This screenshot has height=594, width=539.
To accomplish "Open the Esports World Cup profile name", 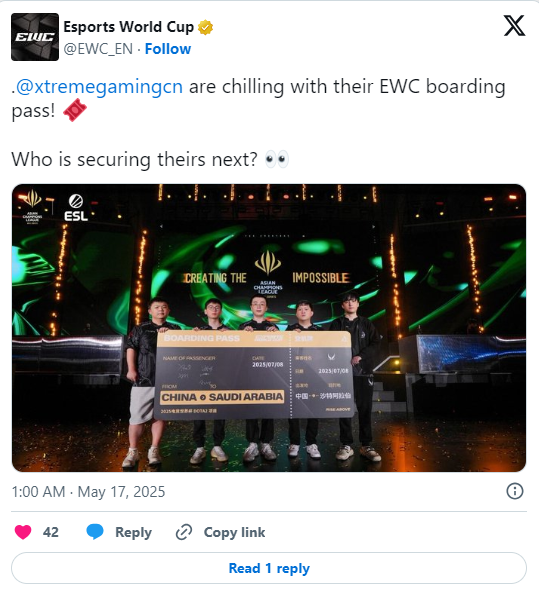I will tap(128, 27).
